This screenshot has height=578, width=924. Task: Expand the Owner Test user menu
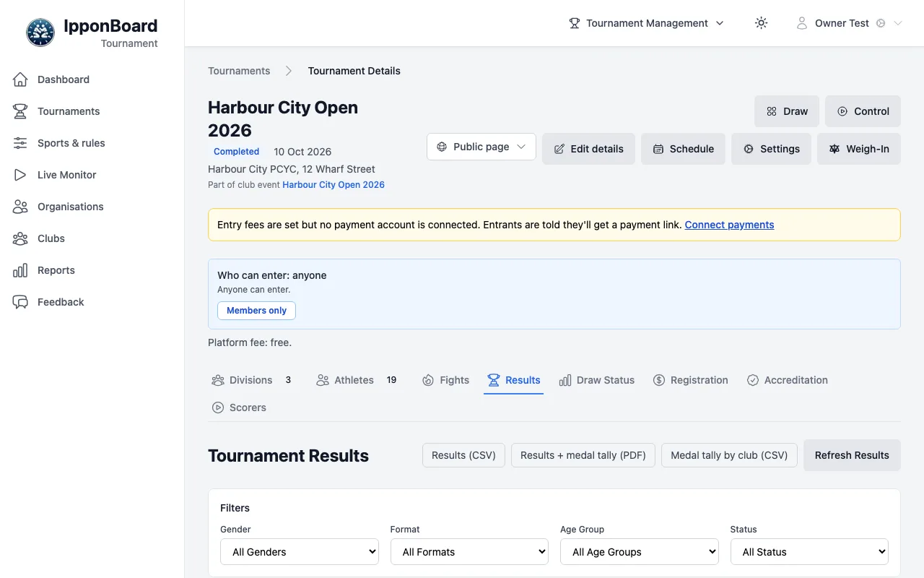(849, 23)
